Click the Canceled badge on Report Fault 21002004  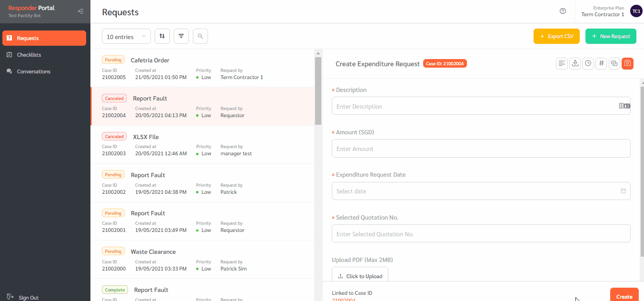[x=114, y=98]
